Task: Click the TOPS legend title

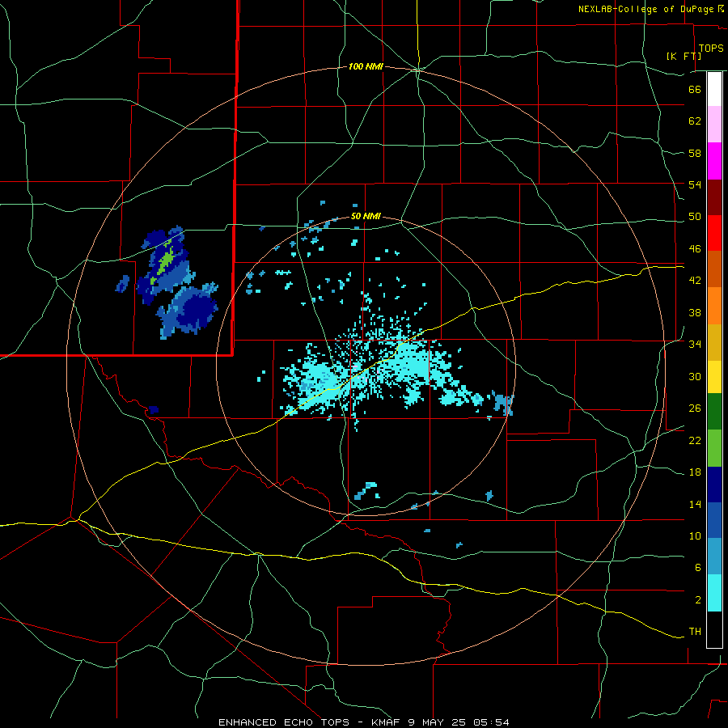Action: click(x=711, y=48)
